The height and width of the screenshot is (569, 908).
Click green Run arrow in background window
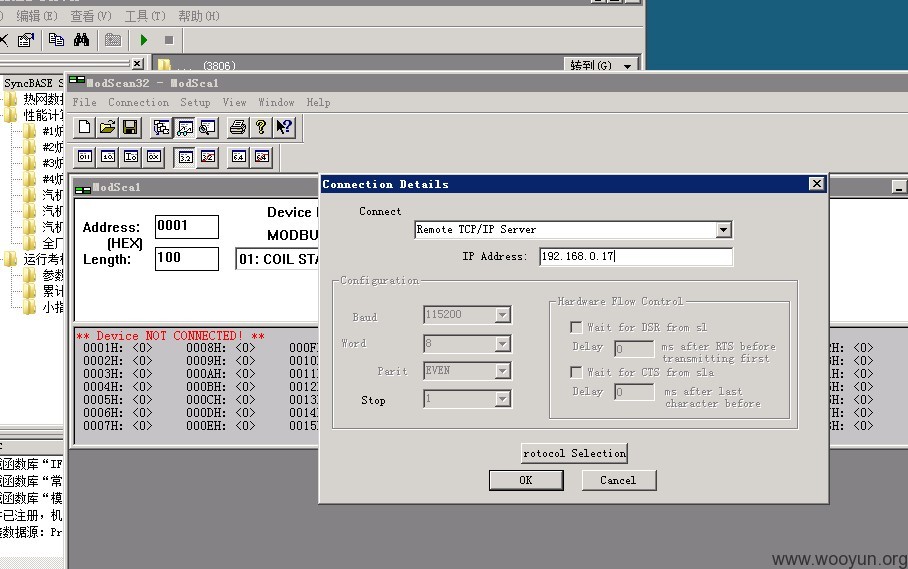tap(144, 40)
